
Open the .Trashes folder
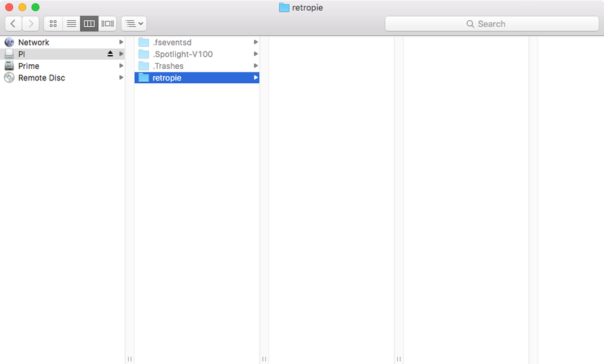pos(168,66)
